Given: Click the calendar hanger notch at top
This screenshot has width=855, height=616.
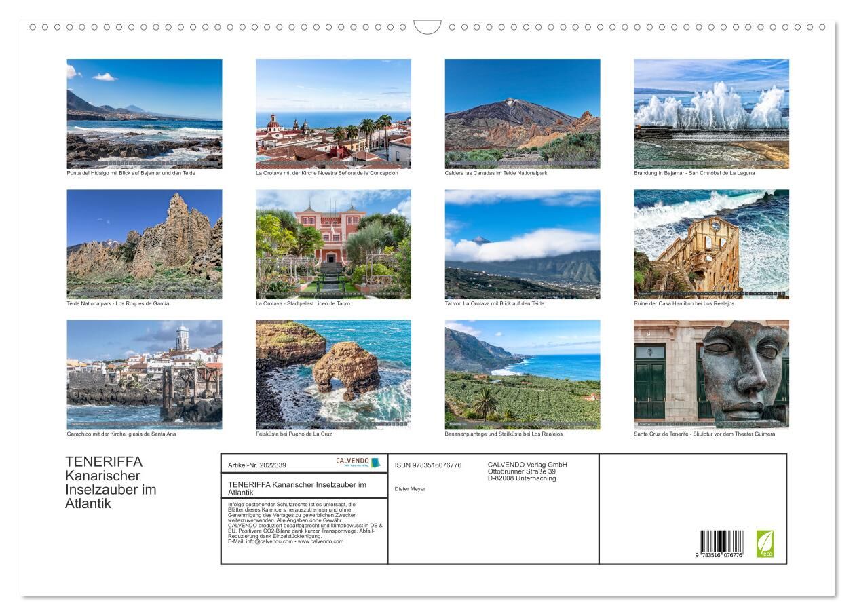Looking at the screenshot, I should [x=427, y=28].
